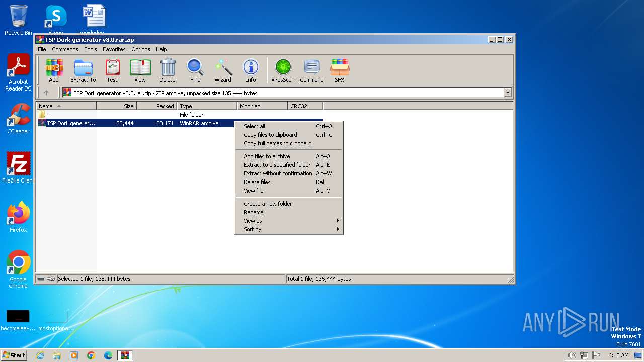Choose Extract without confirmation

289,173
